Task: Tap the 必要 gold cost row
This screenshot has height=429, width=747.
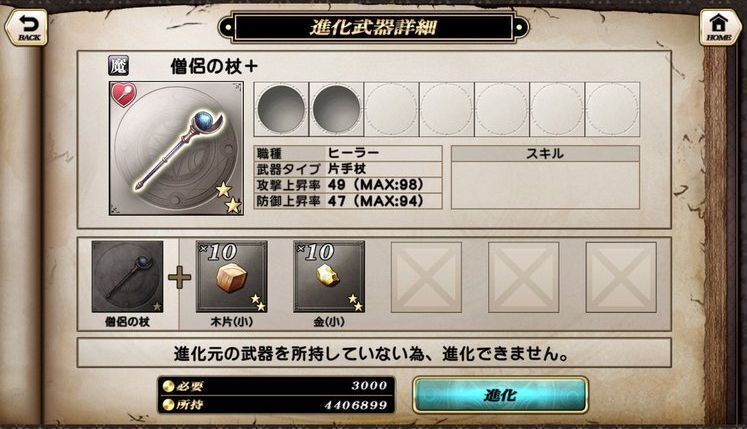Action: coord(276,385)
